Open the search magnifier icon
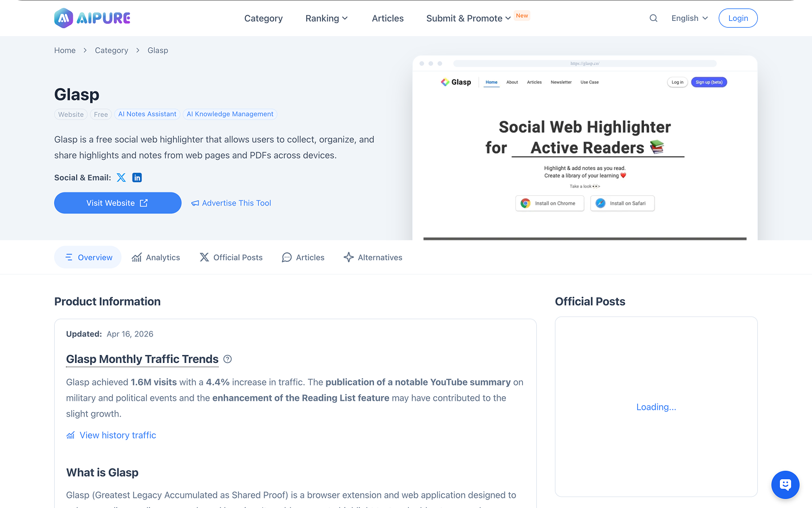The image size is (812, 508). tap(654, 18)
